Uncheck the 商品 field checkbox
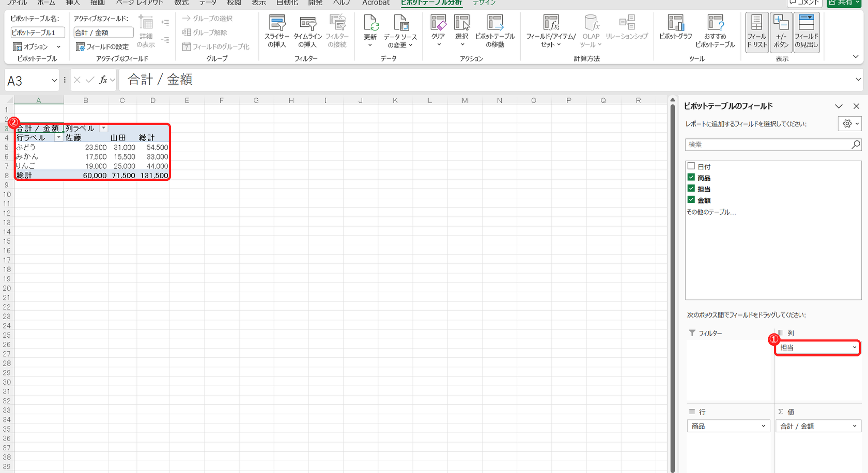This screenshot has width=868, height=473. pos(691,177)
